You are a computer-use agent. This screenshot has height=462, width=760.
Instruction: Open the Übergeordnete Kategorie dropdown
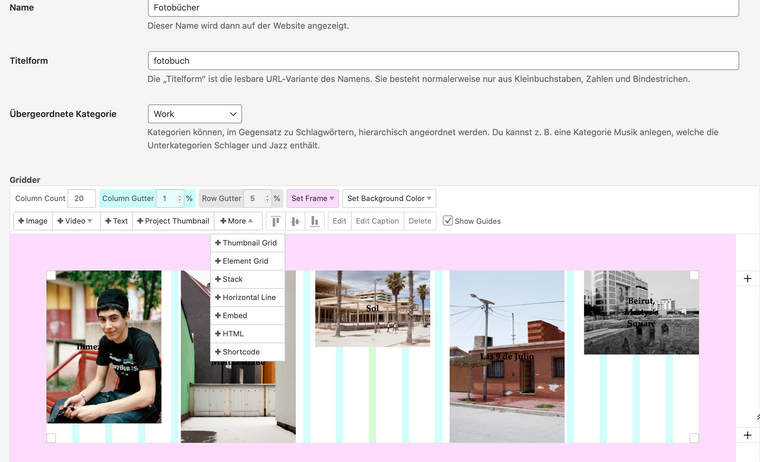195,114
